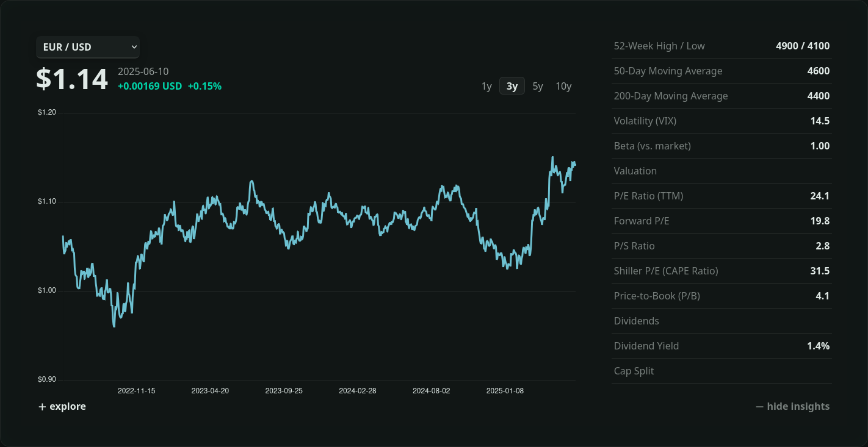
Task: Open the EUR / USD pair dropdown
Action: click(88, 47)
